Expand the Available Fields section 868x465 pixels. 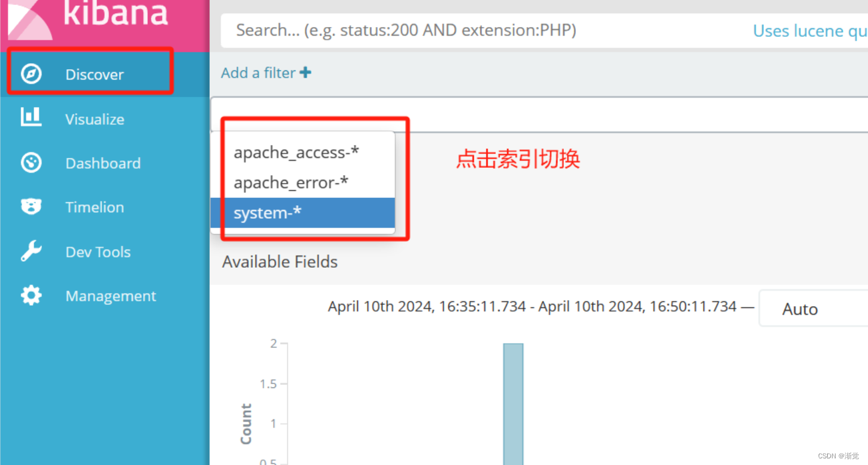pos(280,262)
